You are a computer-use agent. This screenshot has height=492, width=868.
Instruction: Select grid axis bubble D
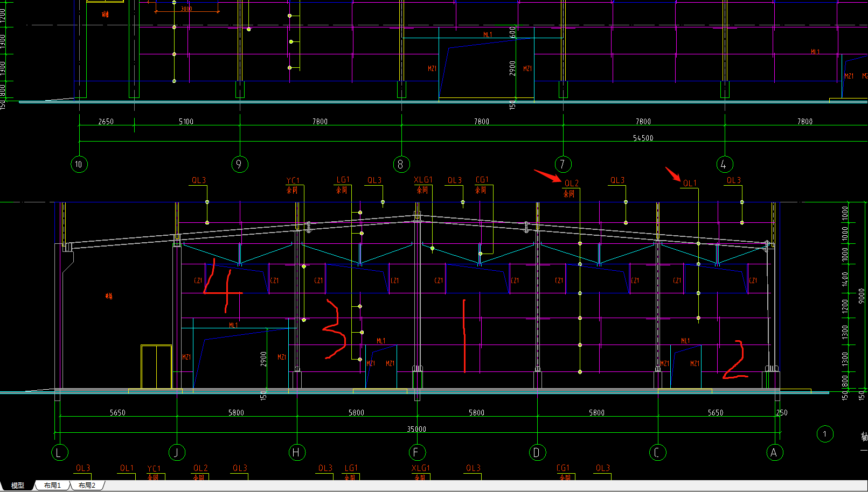537,453
